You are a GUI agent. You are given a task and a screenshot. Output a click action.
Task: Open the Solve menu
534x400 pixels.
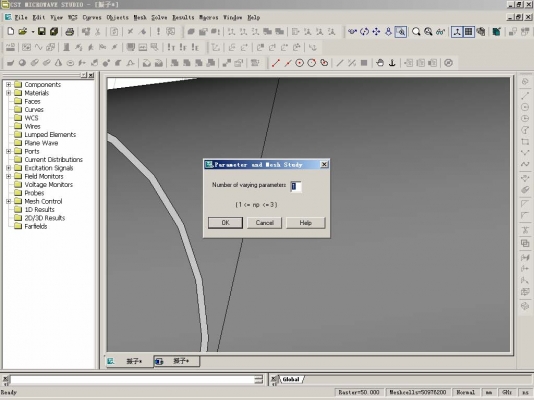[159, 17]
